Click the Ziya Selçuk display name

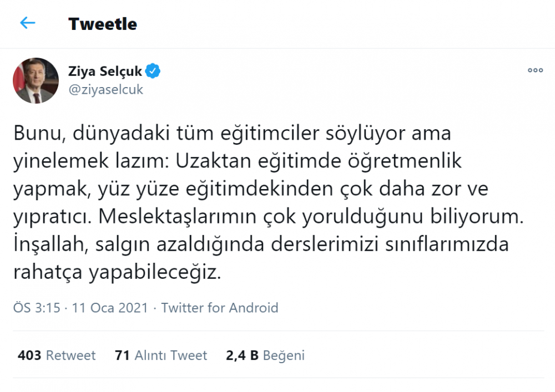click(x=104, y=71)
